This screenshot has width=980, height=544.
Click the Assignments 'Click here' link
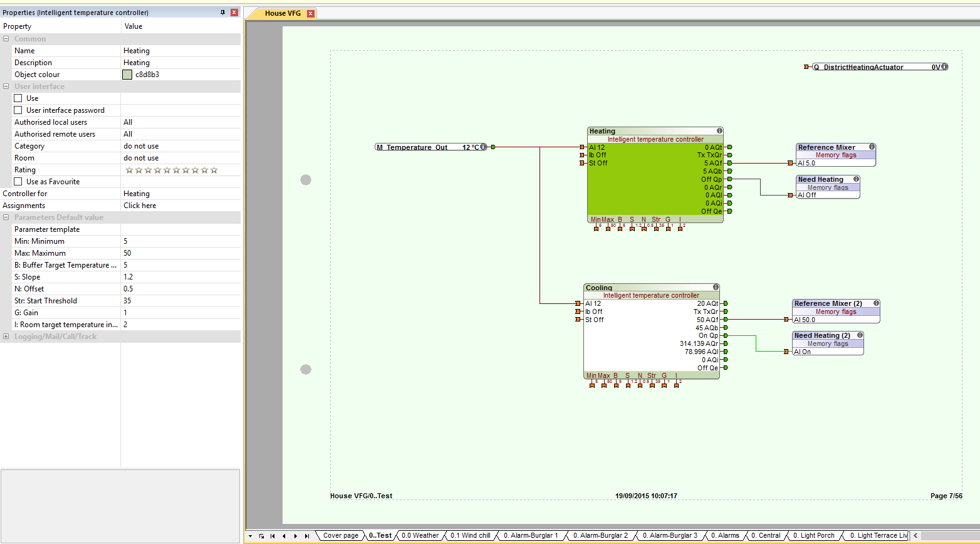coord(140,206)
